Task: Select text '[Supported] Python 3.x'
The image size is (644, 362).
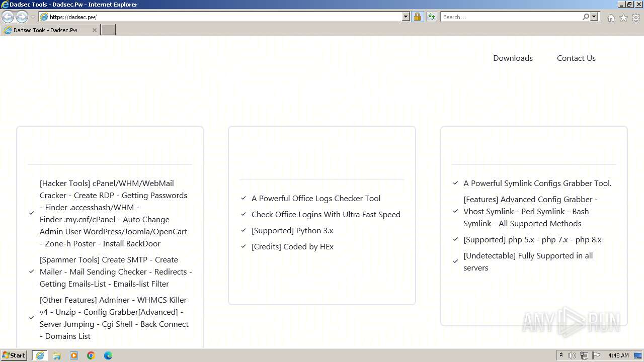Action: pyautogui.click(x=292, y=231)
